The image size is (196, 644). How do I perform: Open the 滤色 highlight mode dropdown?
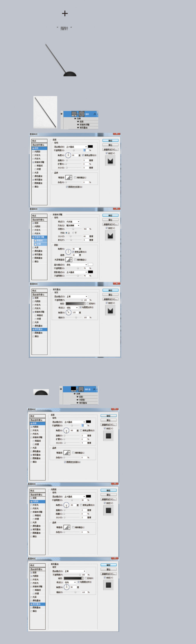click(x=77, y=265)
